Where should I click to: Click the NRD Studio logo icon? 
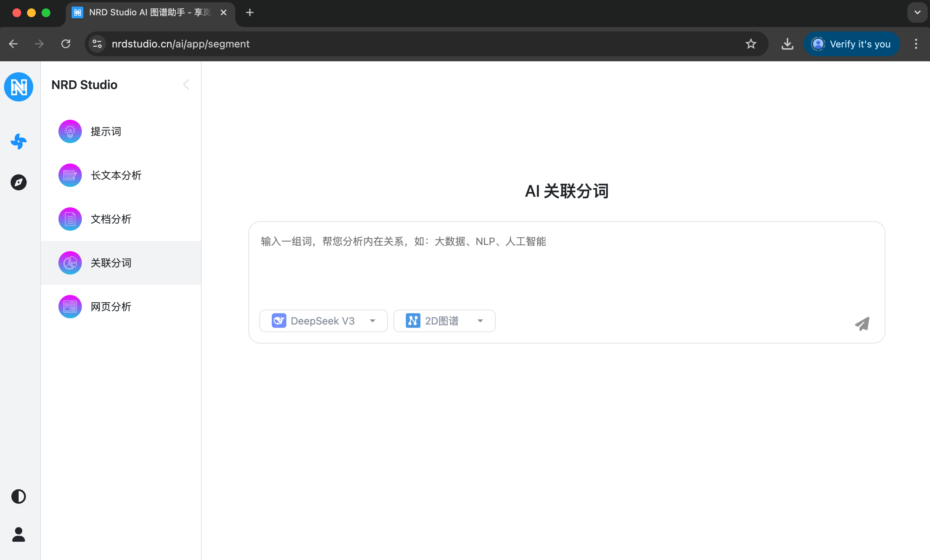[19, 87]
